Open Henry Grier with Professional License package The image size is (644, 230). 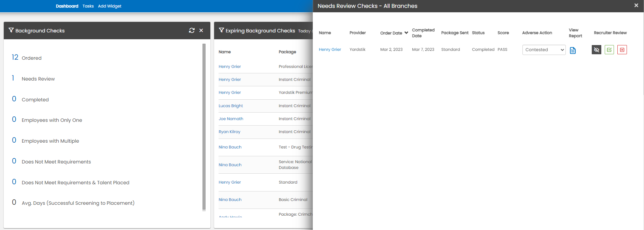(x=230, y=67)
